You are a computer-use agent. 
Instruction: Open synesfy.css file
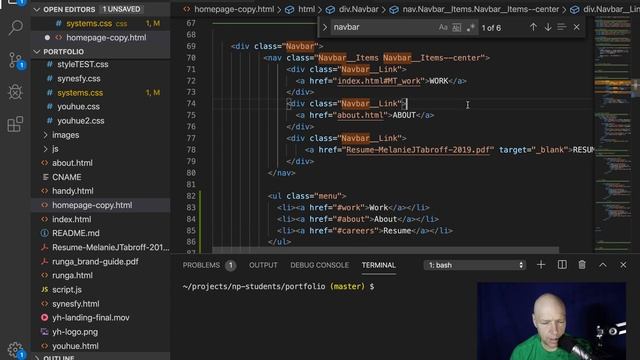[x=79, y=78]
